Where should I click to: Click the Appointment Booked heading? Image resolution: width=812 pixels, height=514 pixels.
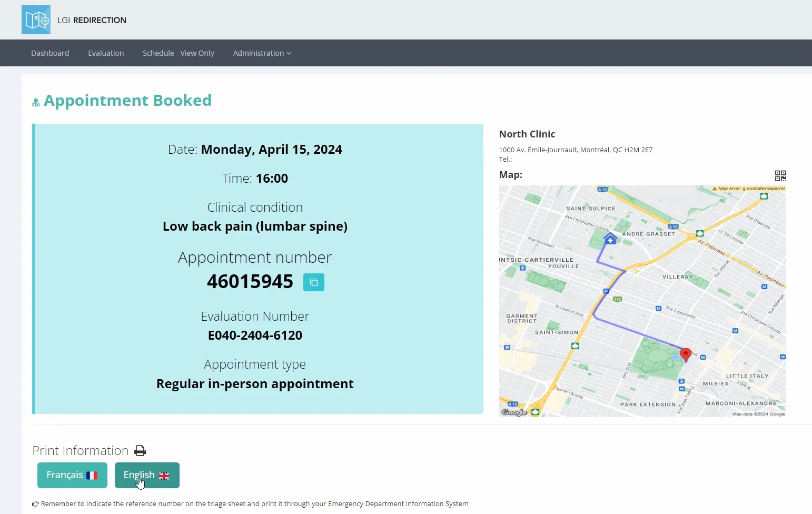(x=127, y=100)
